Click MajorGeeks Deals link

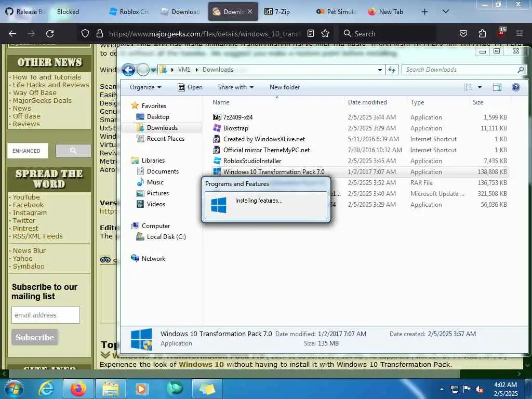(42, 100)
